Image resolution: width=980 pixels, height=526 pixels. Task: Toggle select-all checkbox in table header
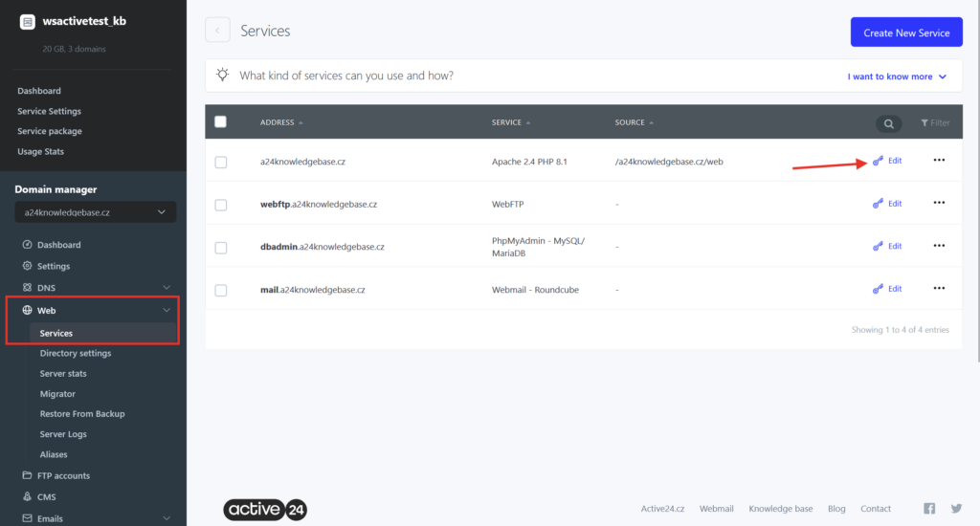[x=221, y=121]
